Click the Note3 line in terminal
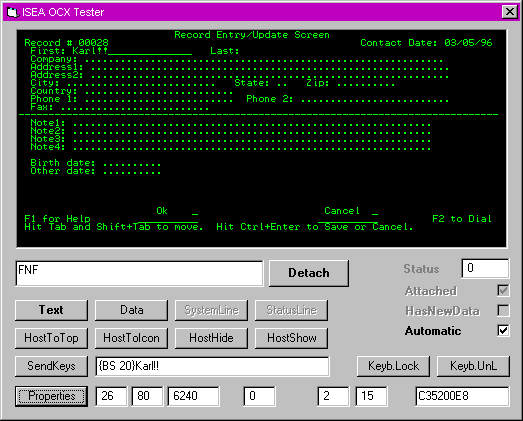523x421 pixels. point(252,139)
